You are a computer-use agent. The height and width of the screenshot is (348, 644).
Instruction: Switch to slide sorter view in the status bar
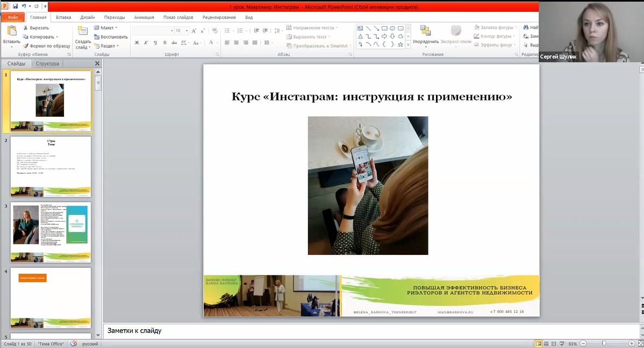[546, 344]
